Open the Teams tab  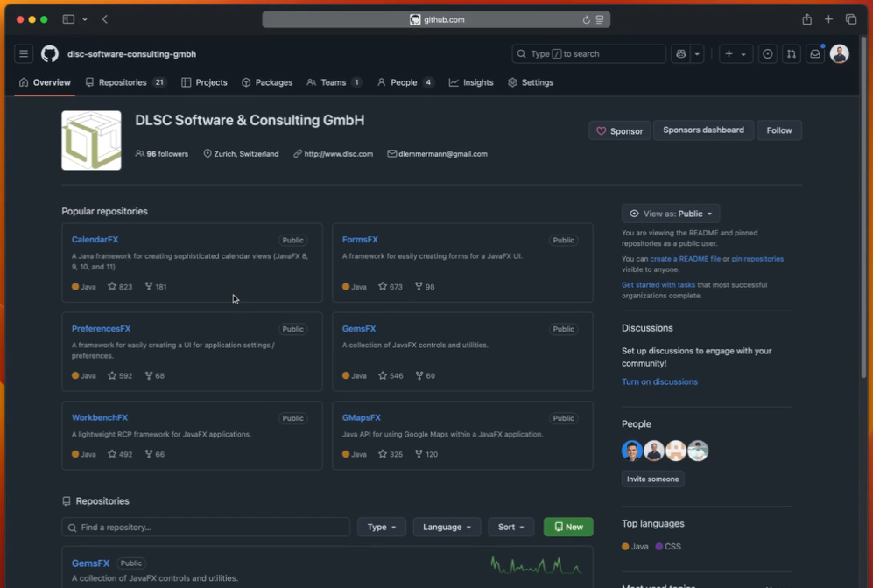(x=334, y=82)
